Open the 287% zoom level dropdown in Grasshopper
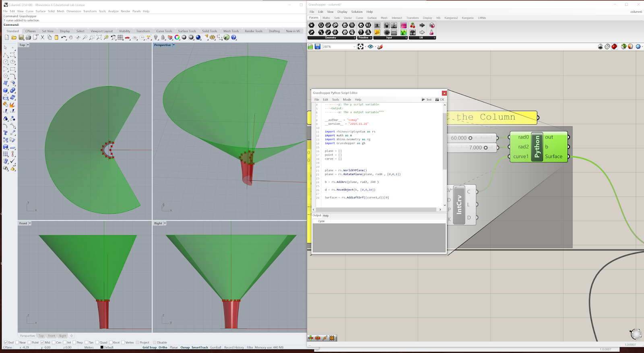Viewport: 644px width, 353px height. click(354, 47)
